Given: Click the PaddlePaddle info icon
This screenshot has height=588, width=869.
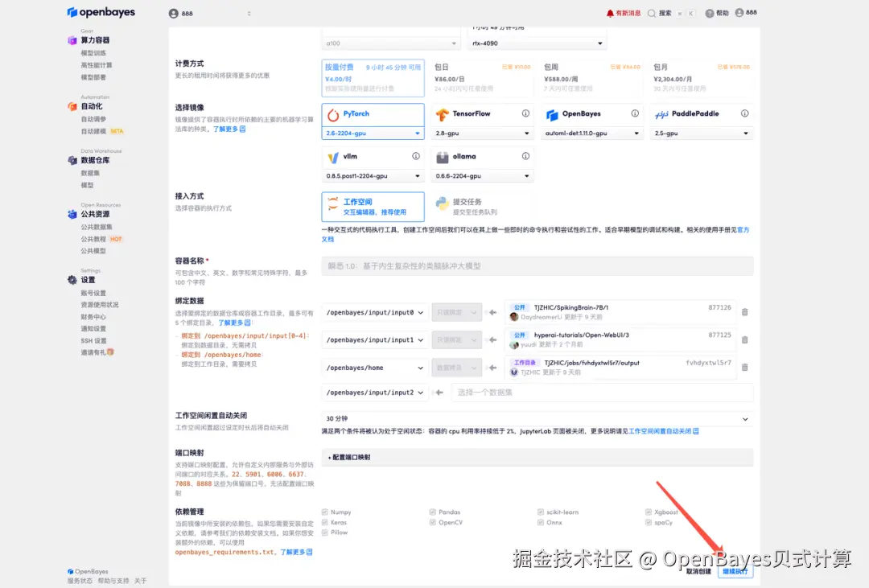Looking at the screenshot, I should pyautogui.click(x=745, y=113).
